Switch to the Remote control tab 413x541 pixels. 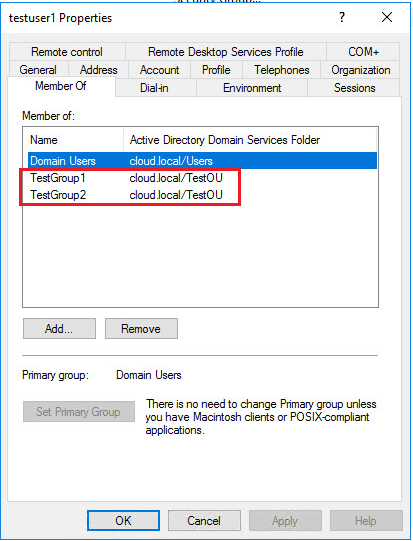click(67, 52)
